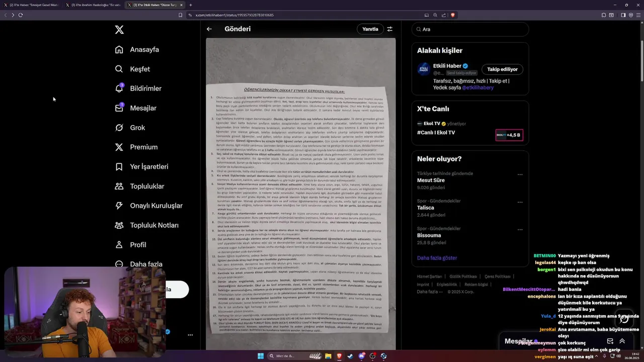Viewport: 644px width, 362px height.
Task: Open Profil person icon
Action: coord(119,245)
